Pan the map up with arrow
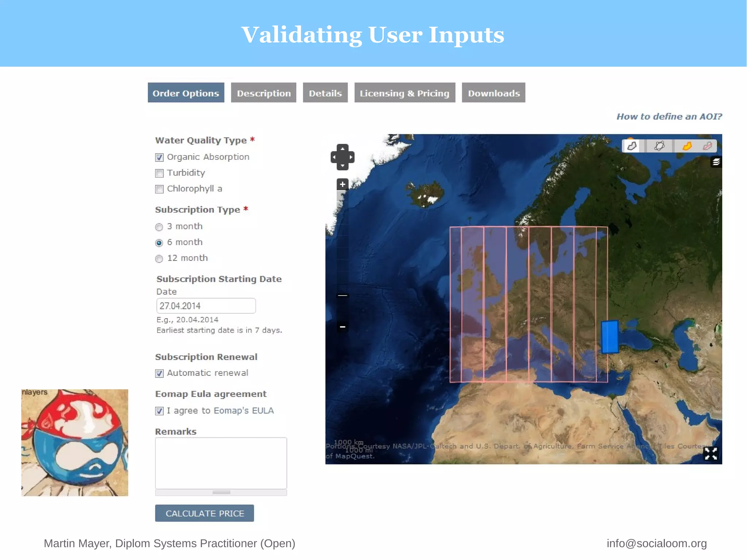This screenshot has height=560, width=747. (342, 148)
